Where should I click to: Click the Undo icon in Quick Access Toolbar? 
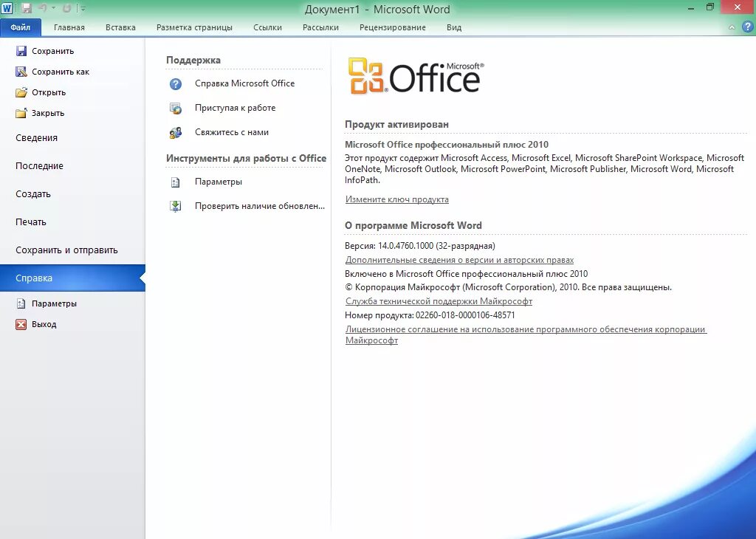click(43, 7)
